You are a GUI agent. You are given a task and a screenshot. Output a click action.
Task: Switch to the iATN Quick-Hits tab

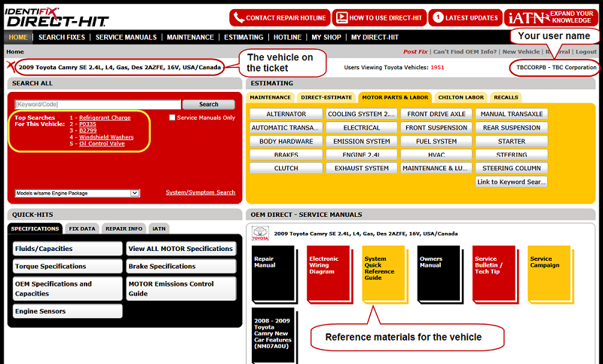tap(159, 228)
